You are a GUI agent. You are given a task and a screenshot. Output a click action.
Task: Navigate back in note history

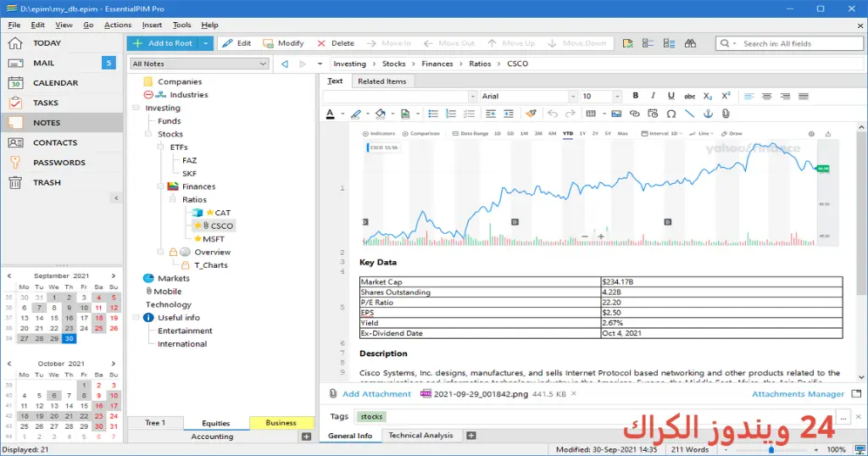[x=285, y=64]
